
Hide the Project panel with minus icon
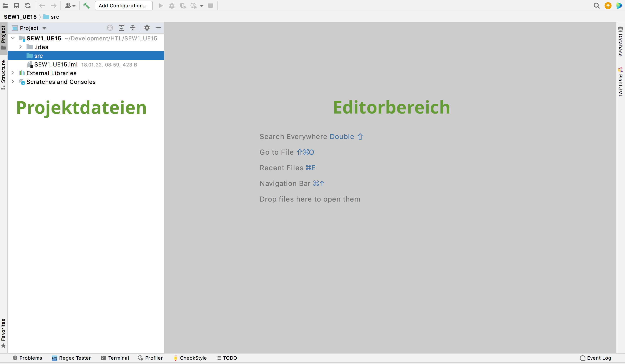click(158, 28)
